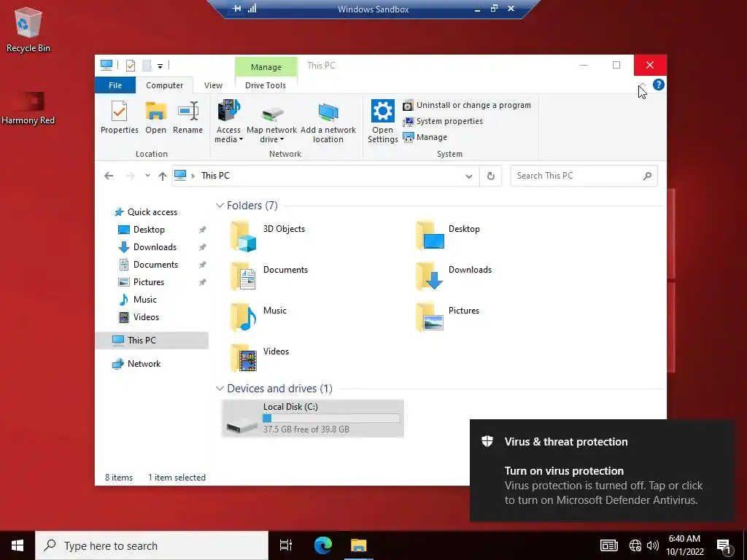
Task: Open the View ribbon tab
Action: point(214,85)
